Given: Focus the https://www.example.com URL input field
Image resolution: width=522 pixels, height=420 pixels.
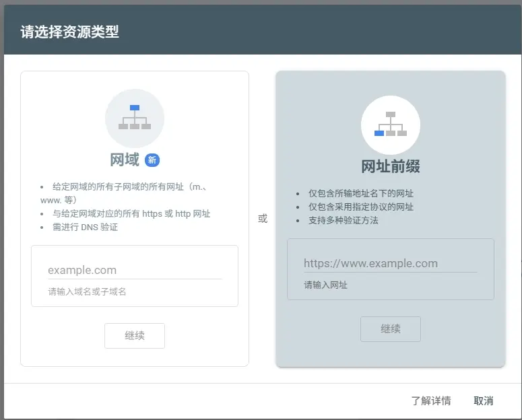Looking at the screenshot, I should coord(390,264).
